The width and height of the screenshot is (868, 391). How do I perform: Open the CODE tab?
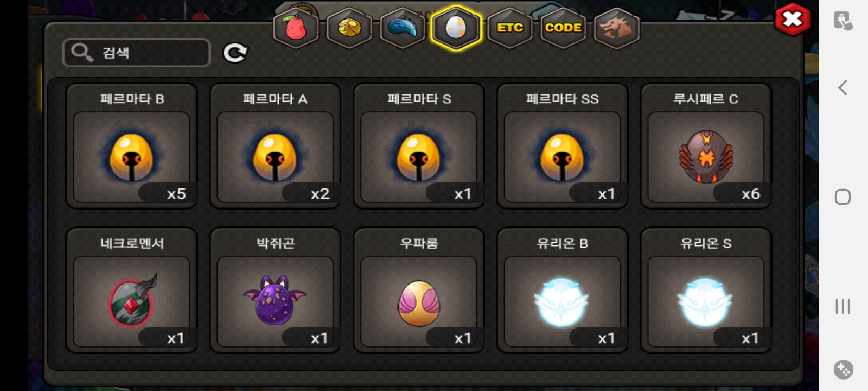(563, 28)
